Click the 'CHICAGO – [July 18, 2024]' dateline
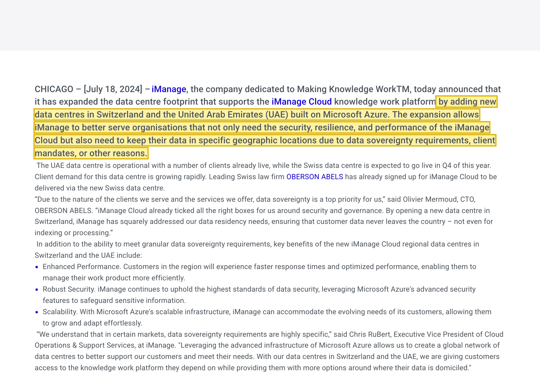Screen dimensions: 540x392 coord(89,89)
